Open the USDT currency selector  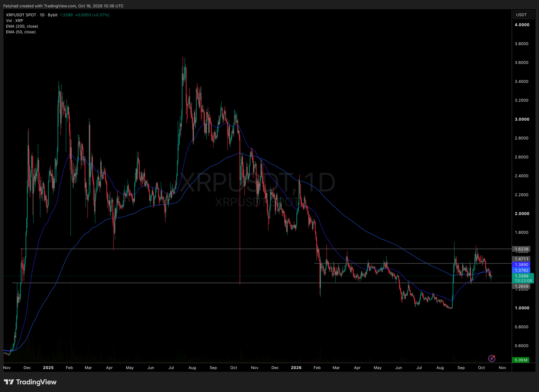point(524,15)
